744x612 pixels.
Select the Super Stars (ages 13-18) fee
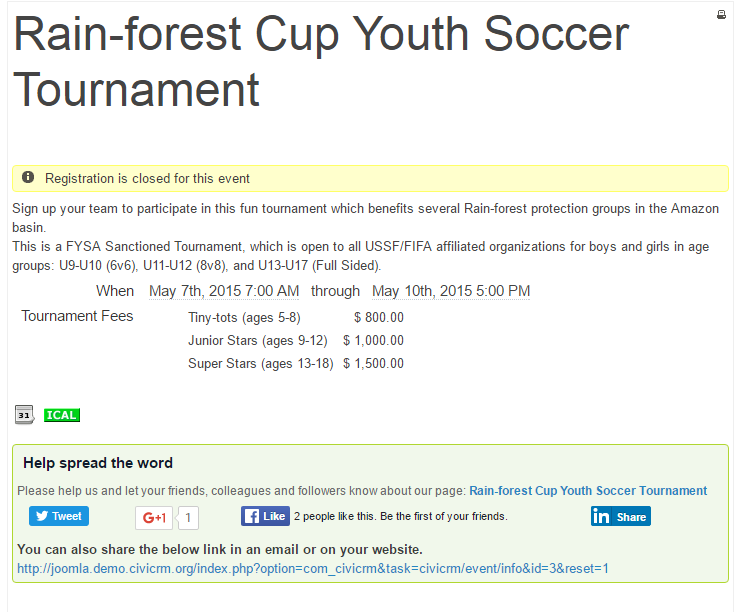click(261, 364)
